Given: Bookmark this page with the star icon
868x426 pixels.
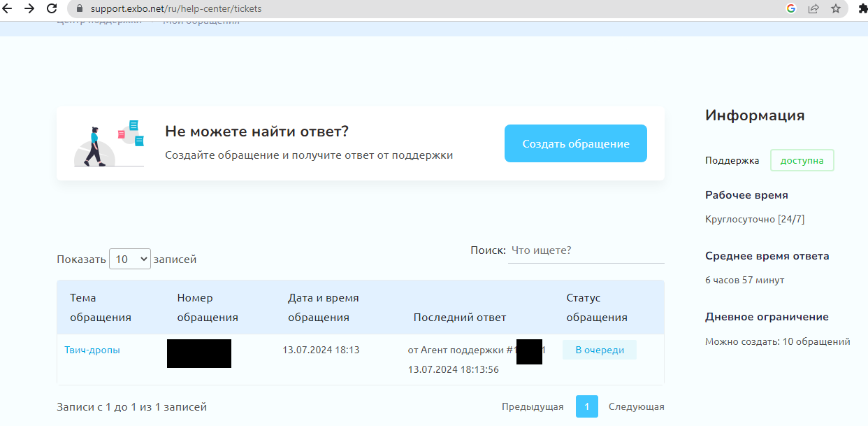Looking at the screenshot, I should (836, 9).
